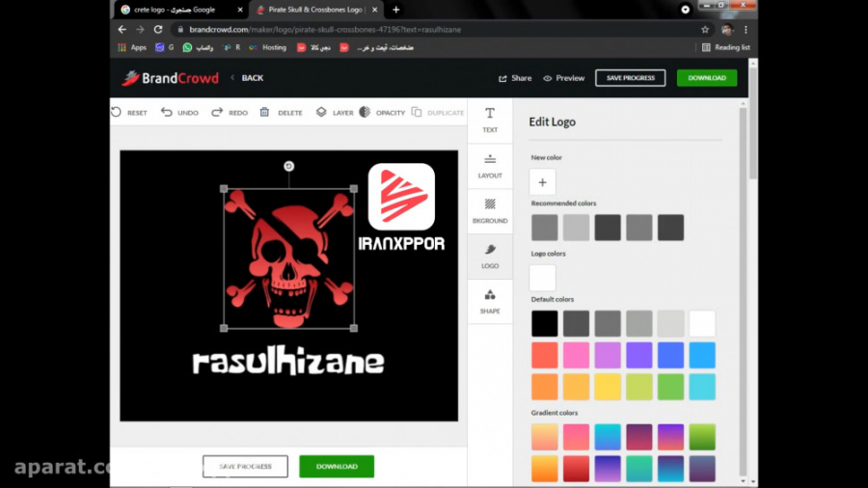This screenshot has width=868, height=488.
Task: Open the Text panel in sidebar
Action: pyautogui.click(x=490, y=120)
